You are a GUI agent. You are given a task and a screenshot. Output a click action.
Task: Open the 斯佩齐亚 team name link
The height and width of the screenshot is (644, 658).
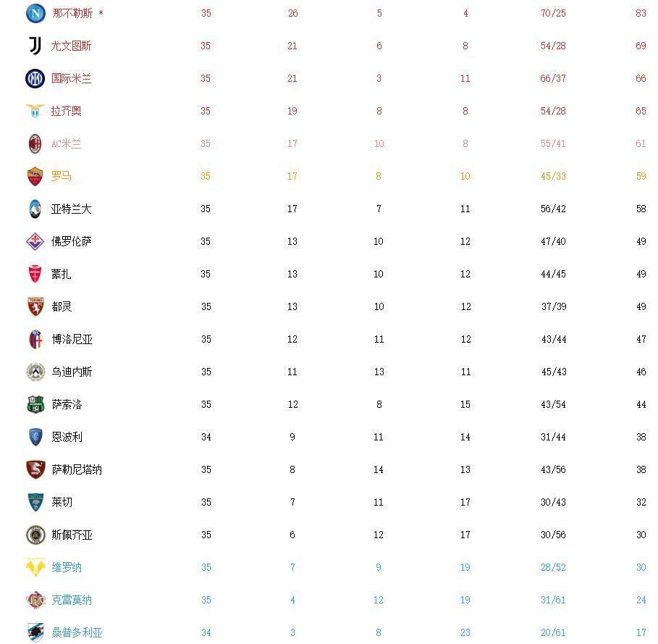pyautogui.click(x=72, y=535)
